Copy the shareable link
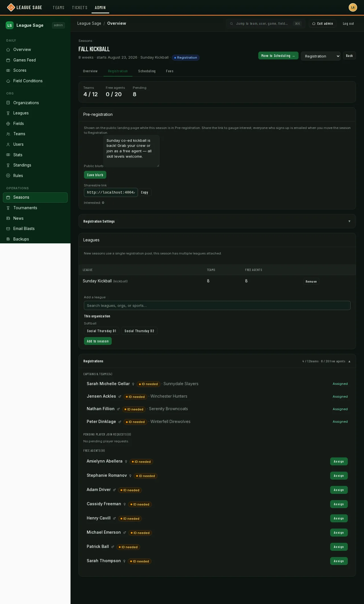This screenshot has height=604, width=364. 144,192
